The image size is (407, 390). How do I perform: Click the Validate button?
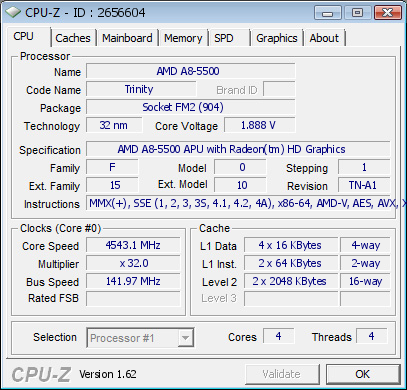(x=282, y=374)
